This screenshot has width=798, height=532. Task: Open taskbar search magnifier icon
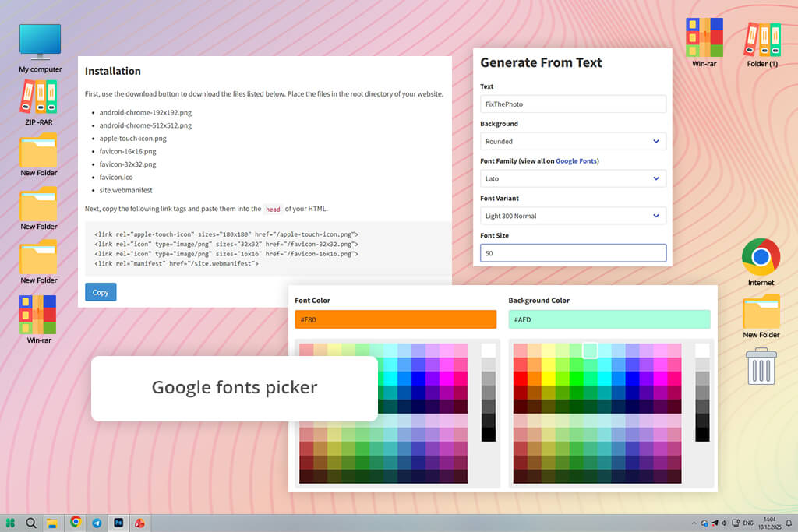31,523
